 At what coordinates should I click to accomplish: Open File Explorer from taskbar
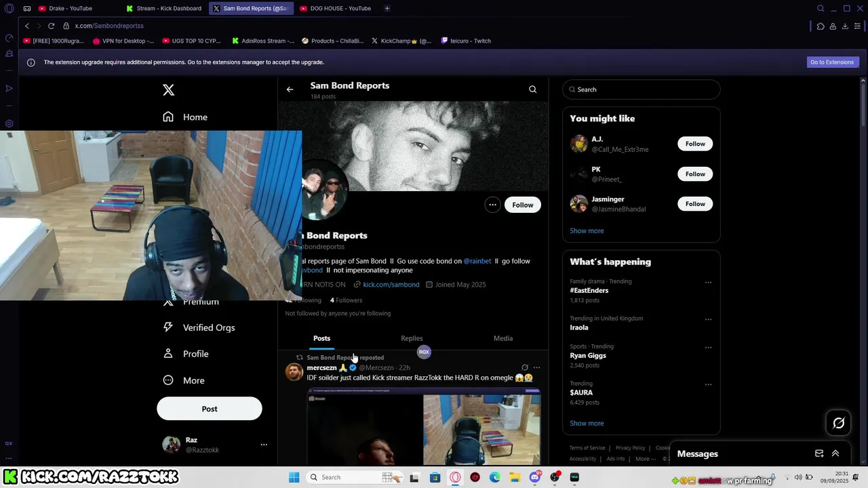pos(515,477)
